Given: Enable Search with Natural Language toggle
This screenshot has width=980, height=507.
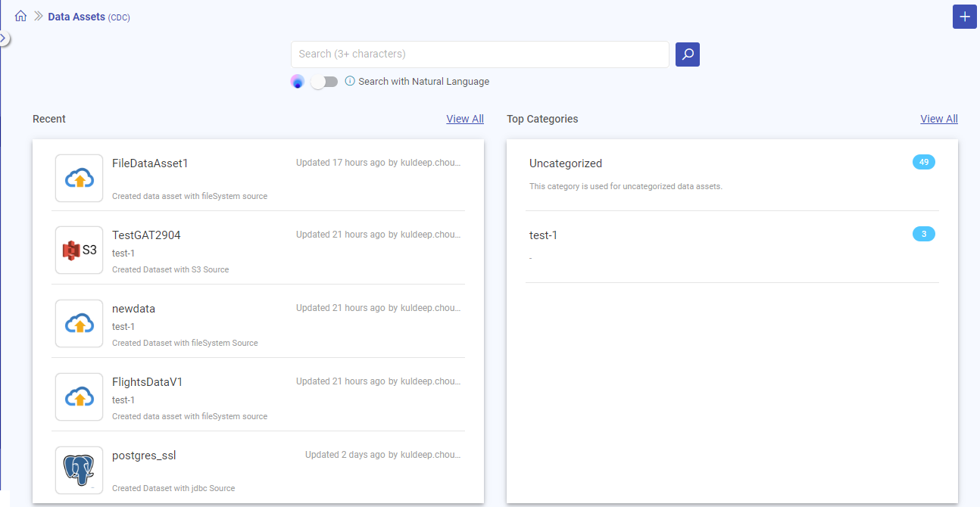Looking at the screenshot, I should (325, 82).
